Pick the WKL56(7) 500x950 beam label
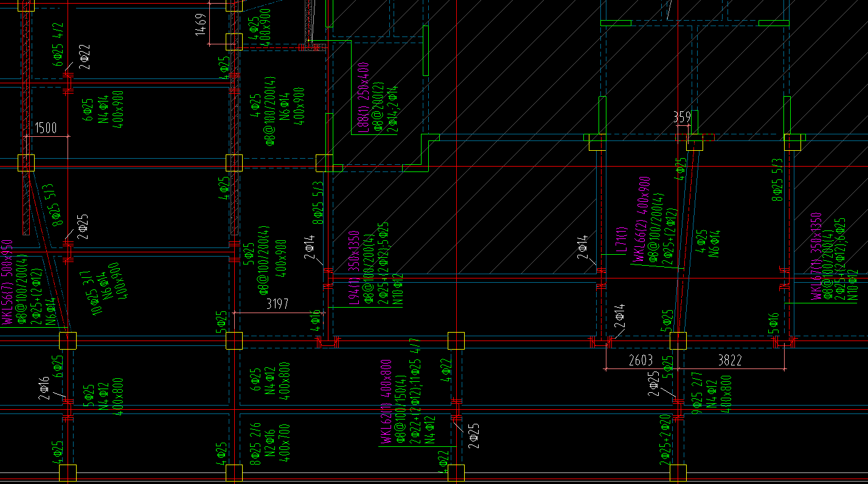This screenshot has width=868, height=484. (x=7, y=282)
